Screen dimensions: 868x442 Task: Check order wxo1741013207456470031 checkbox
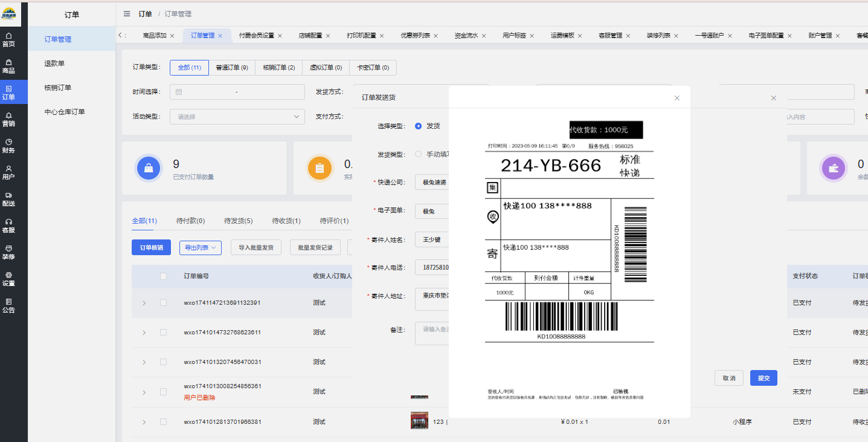[163, 362]
